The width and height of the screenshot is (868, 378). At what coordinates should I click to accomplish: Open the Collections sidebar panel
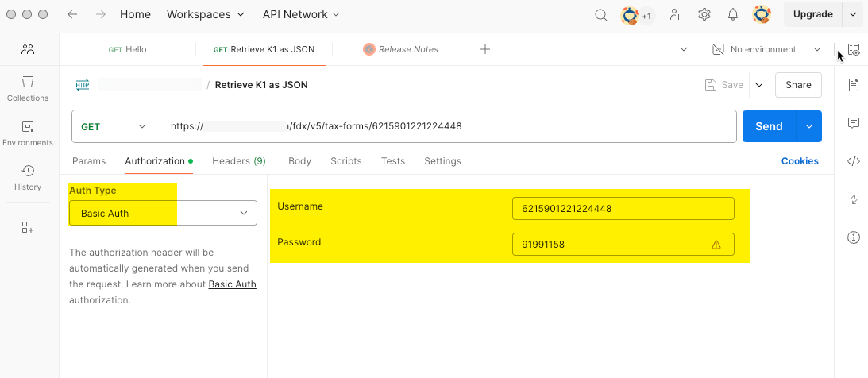click(28, 88)
